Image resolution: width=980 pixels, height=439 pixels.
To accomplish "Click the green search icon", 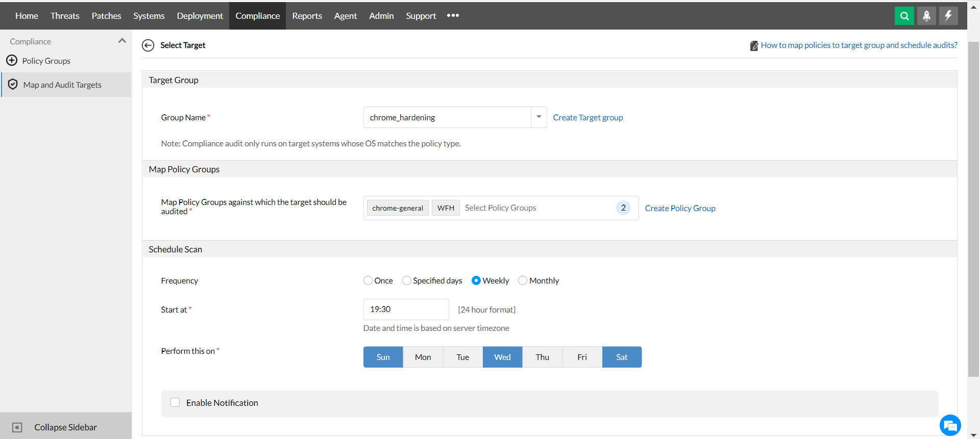I will 904,16.
